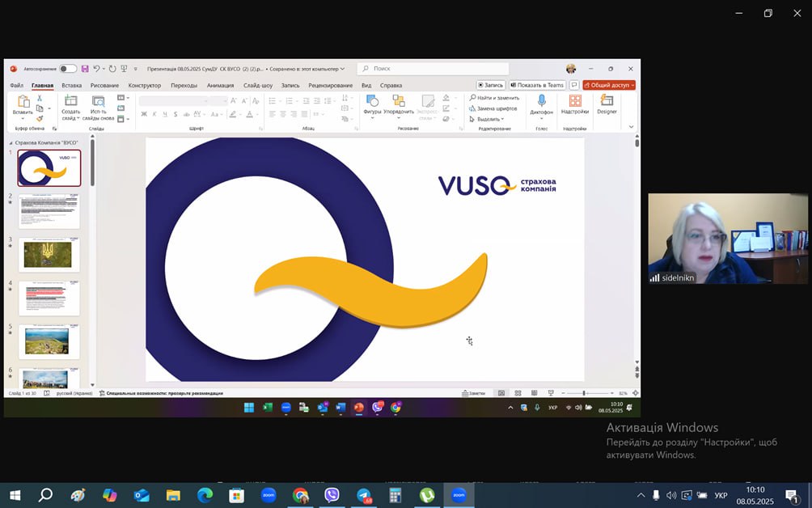Click the Поиск search field
This screenshot has height=508, width=812.
point(433,69)
